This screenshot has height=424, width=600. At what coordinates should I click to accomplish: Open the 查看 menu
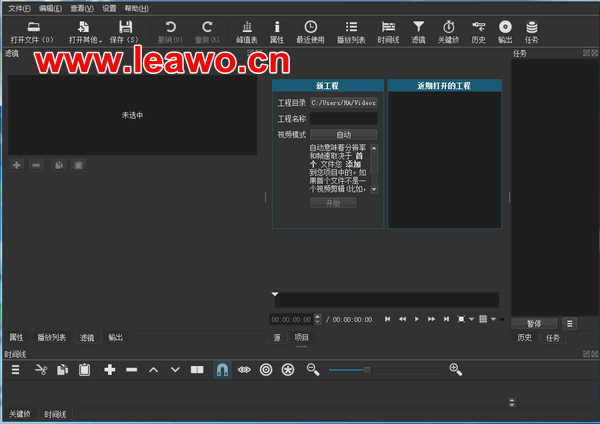[x=82, y=8]
